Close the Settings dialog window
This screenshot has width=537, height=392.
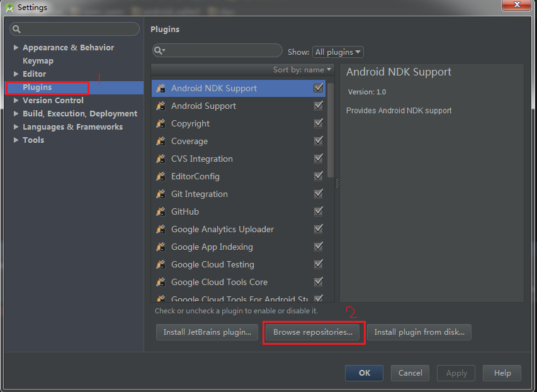[x=517, y=4]
